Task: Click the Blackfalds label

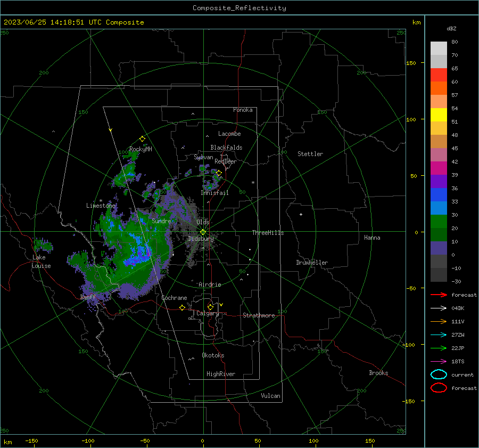Action: click(x=226, y=148)
